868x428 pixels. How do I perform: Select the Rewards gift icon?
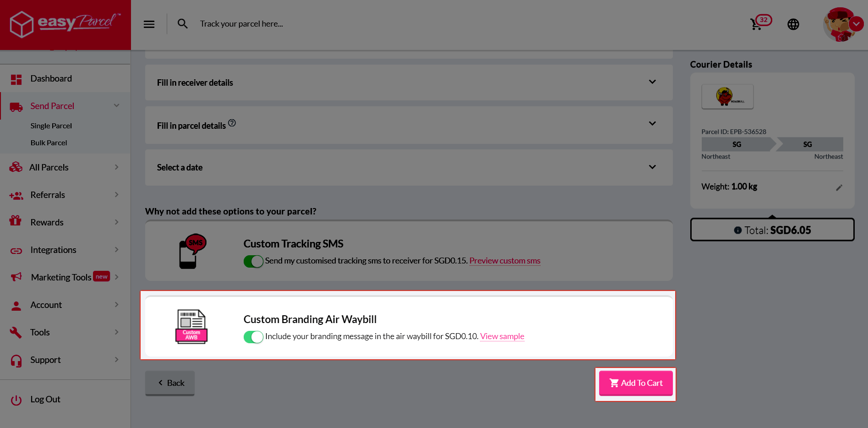pos(16,222)
